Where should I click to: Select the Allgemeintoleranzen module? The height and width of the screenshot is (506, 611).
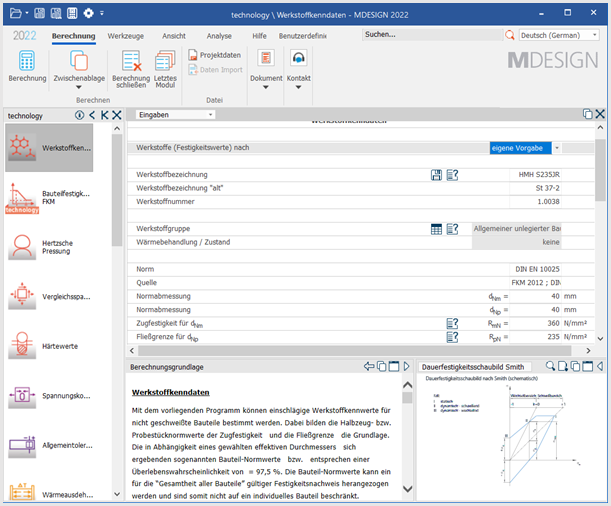(x=49, y=445)
